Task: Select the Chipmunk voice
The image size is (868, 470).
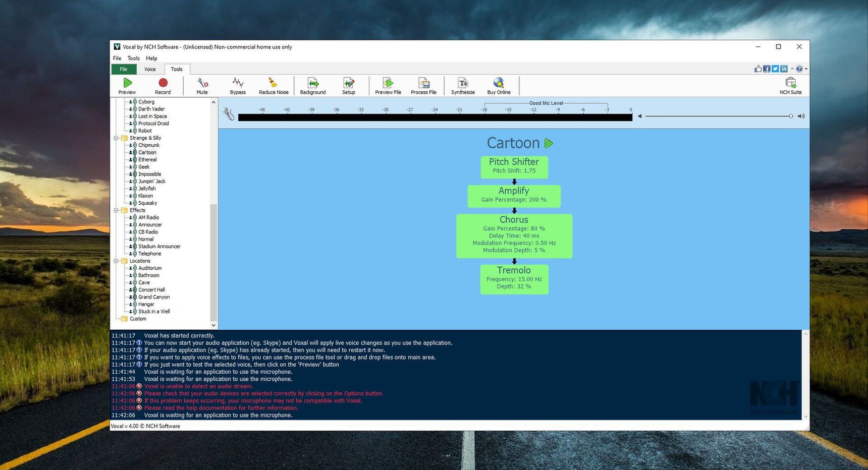Action: [x=149, y=145]
